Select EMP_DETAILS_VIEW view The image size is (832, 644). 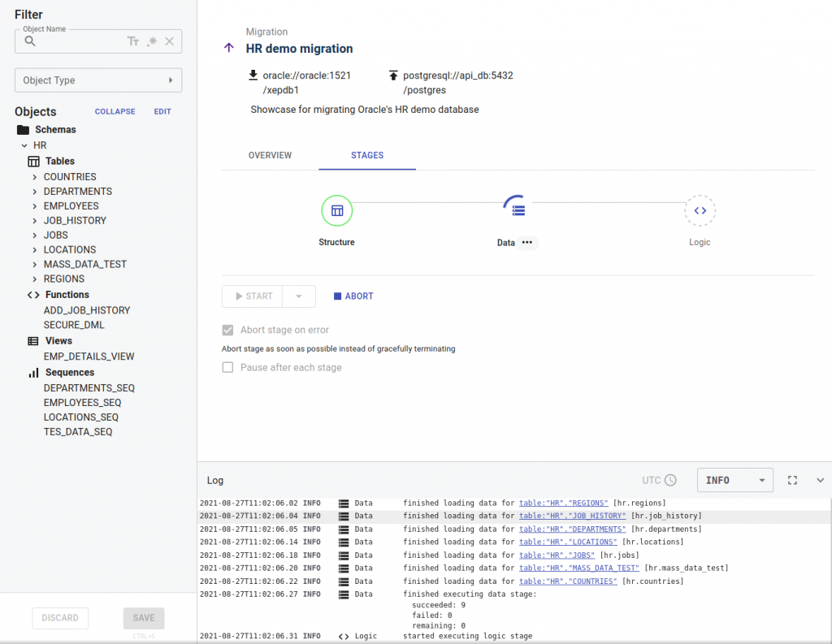(x=89, y=357)
